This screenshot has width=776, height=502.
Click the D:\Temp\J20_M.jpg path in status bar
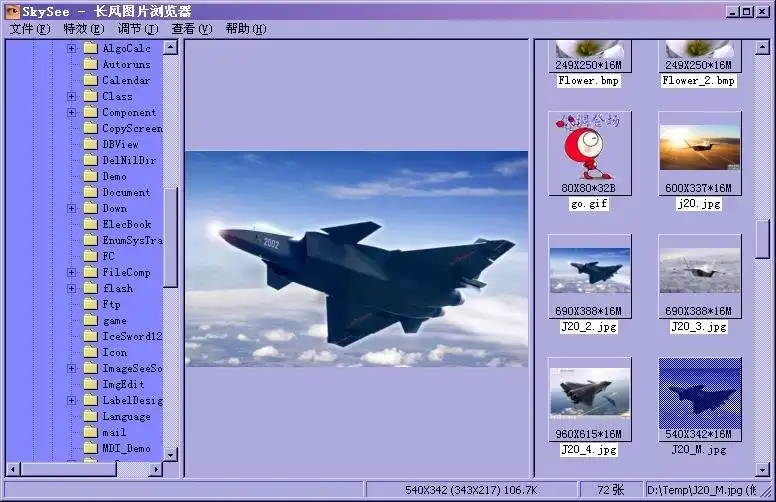pos(701,490)
